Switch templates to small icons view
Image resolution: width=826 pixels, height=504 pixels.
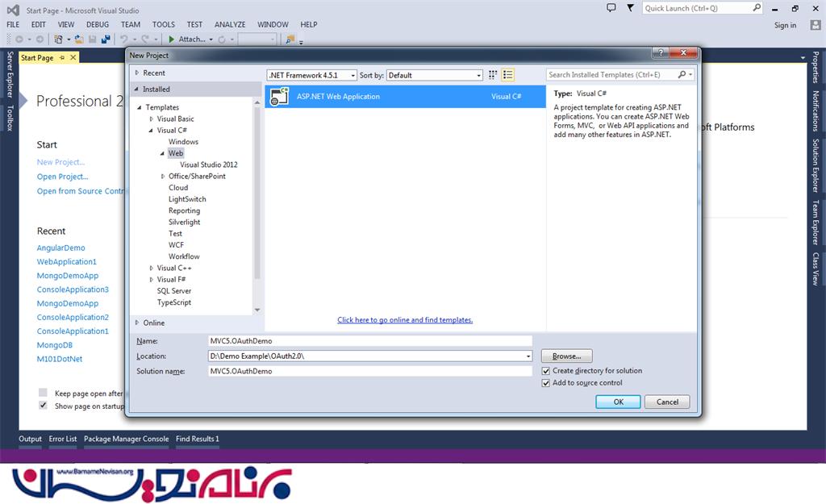(x=493, y=75)
